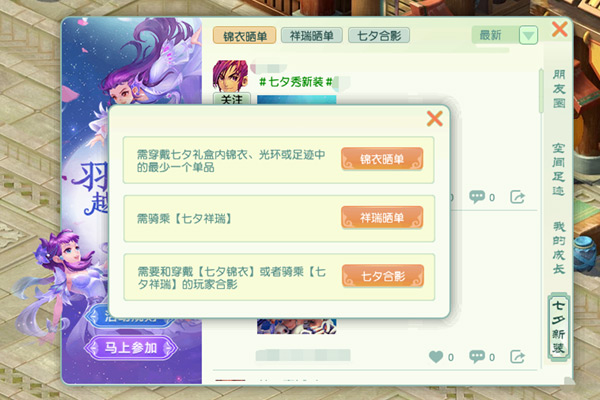600x400 pixels.
Task: Open comments icon on the first post
Action: [x=477, y=197]
